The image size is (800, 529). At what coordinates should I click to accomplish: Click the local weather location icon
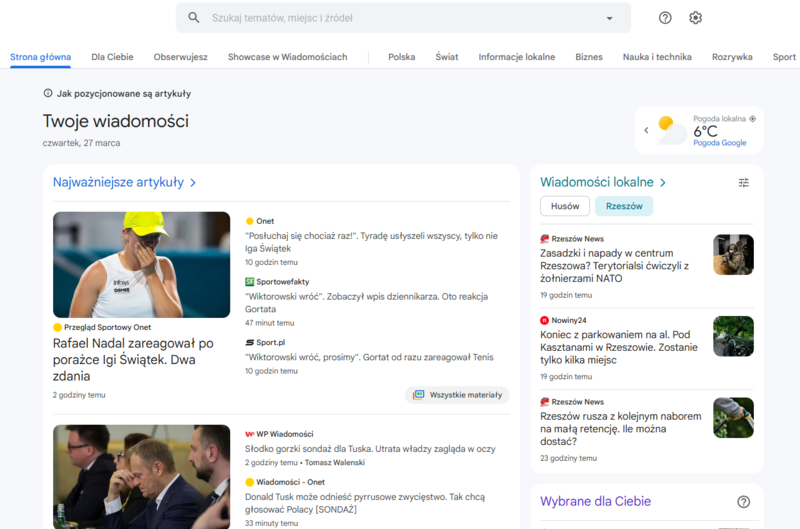[x=752, y=118]
